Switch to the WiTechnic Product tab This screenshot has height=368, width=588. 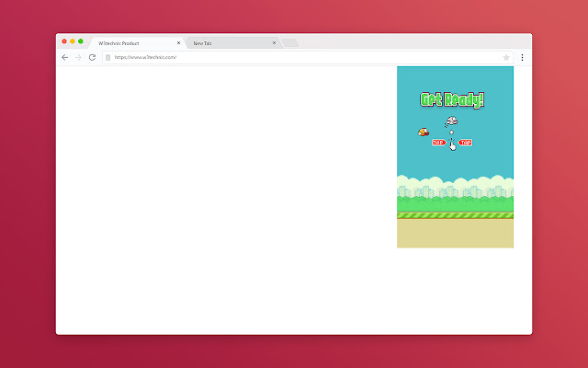pos(129,42)
